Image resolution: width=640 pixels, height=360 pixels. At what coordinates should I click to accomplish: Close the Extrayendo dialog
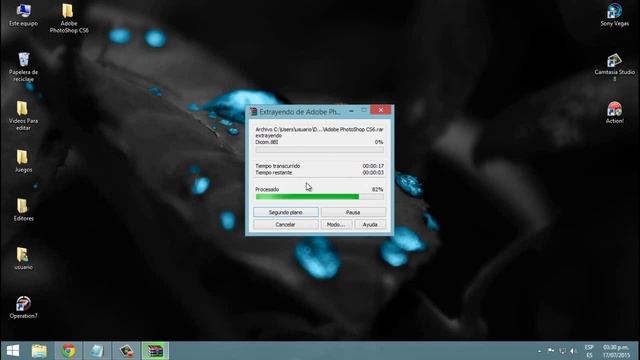click(381, 110)
